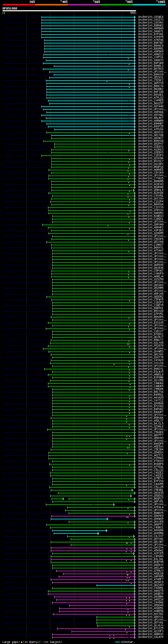Select label UniRef100_A9V6M4
The image size is (168, 644).
(x=151, y=530)
